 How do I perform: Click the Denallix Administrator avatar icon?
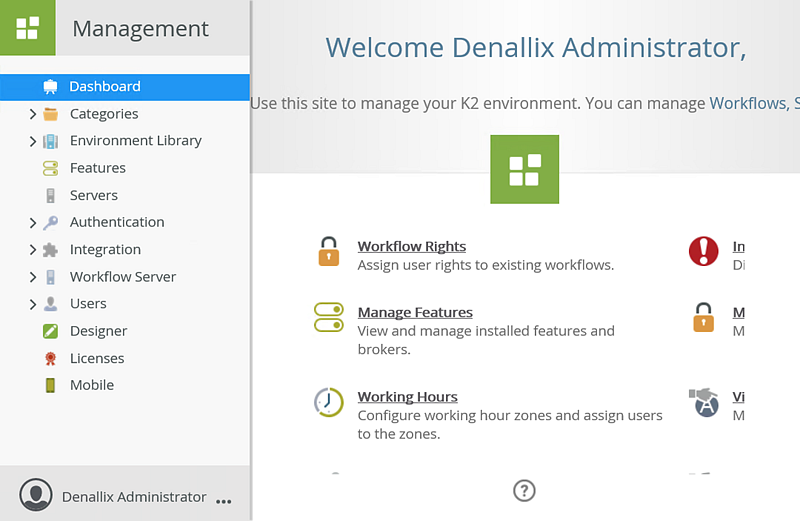pos(36,495)
